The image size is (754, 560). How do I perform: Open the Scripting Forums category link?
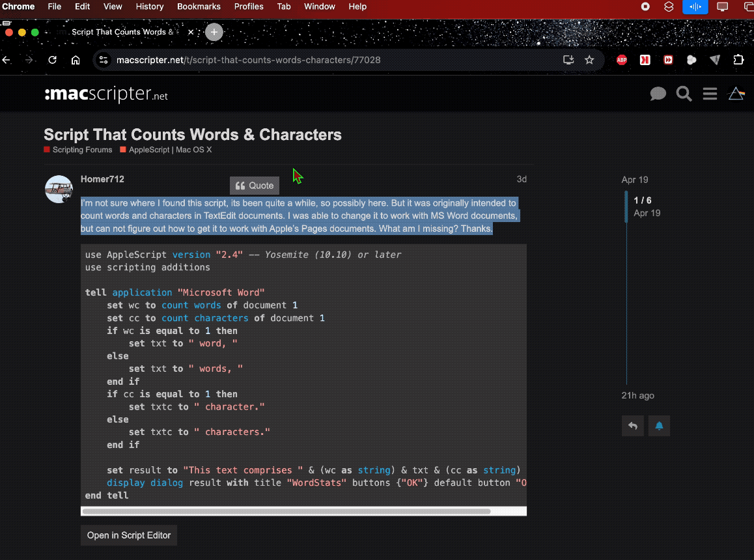click(x=78, y=150)
